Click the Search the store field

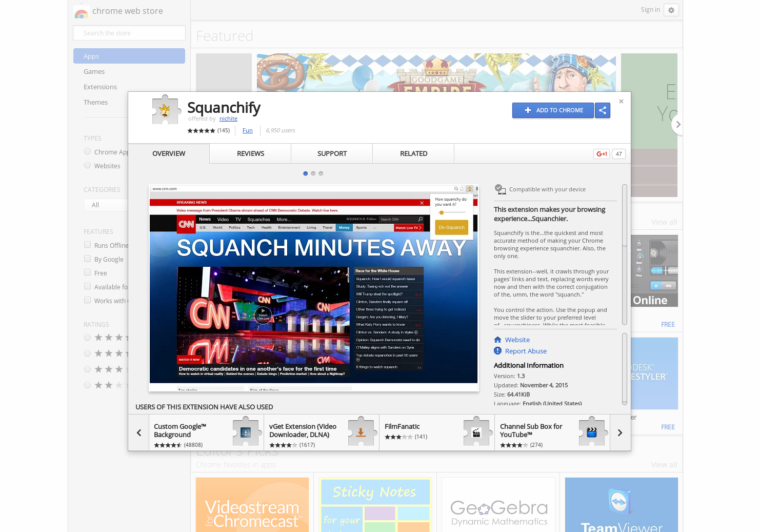click(x=129, y=33)
